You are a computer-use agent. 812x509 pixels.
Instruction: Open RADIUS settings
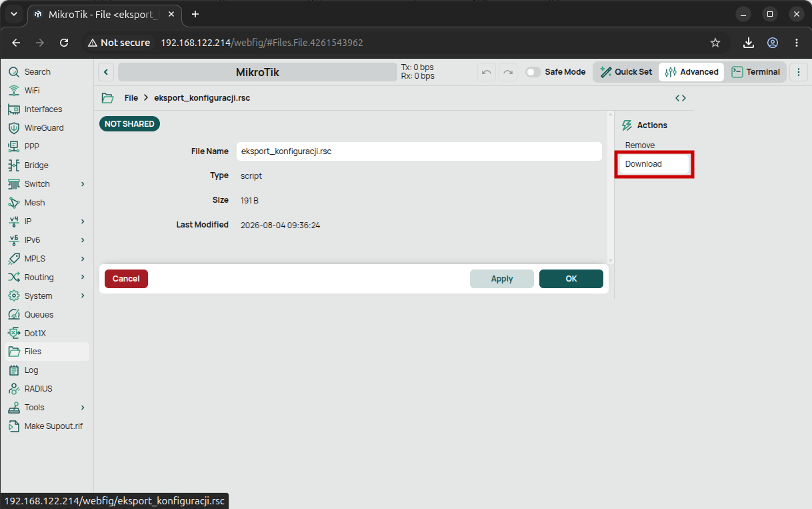coord(45,389)
